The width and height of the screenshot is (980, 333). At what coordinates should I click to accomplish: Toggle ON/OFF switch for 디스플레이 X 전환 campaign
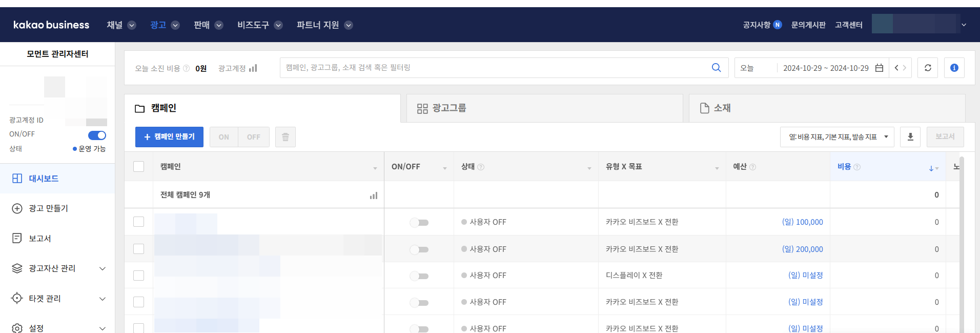point(419,276)
